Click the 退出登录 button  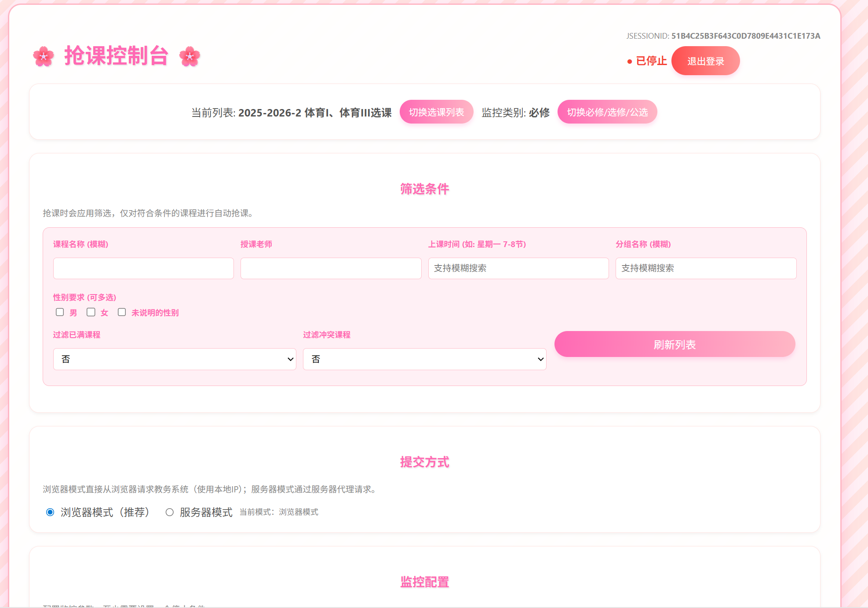point(705,61)
